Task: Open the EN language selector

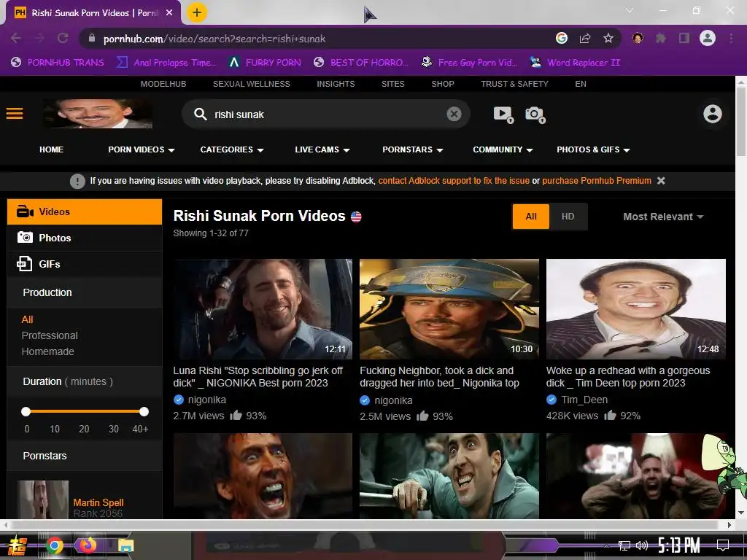Action: [x=580, y=84]
